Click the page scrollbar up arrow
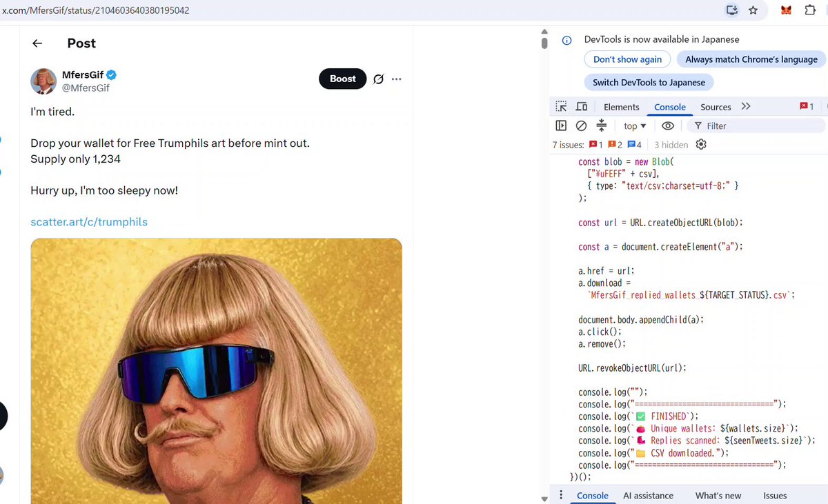Viewport: 828px width, 504px height. point(544,32)
